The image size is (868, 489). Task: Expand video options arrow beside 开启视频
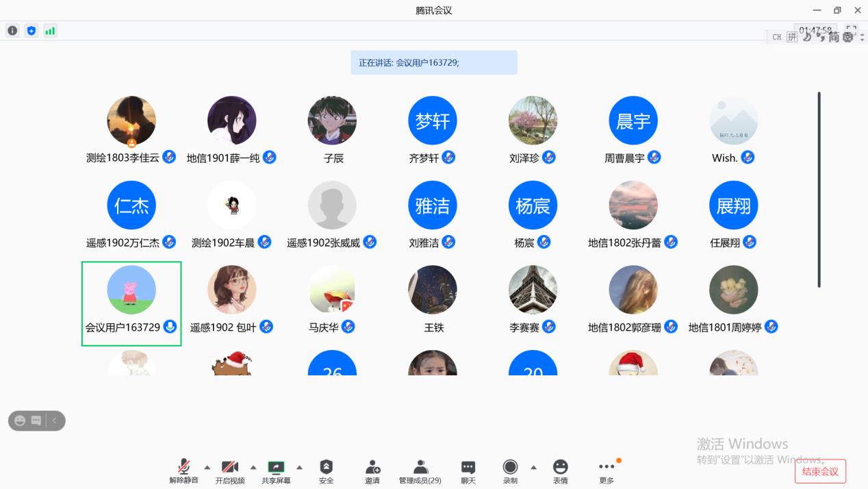pos(253,468)
